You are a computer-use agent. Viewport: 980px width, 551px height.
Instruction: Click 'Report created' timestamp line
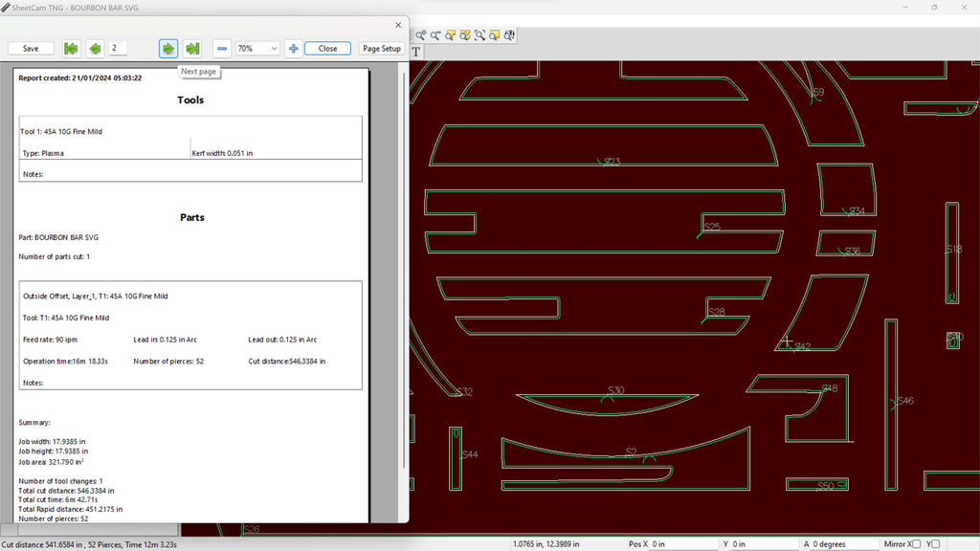point(80,78)
